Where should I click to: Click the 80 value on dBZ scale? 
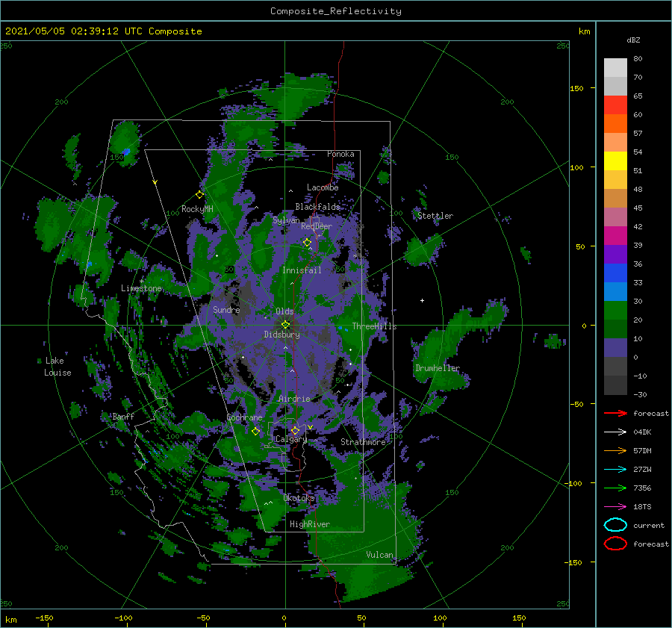pyautogui.click(x=638, y=58)
